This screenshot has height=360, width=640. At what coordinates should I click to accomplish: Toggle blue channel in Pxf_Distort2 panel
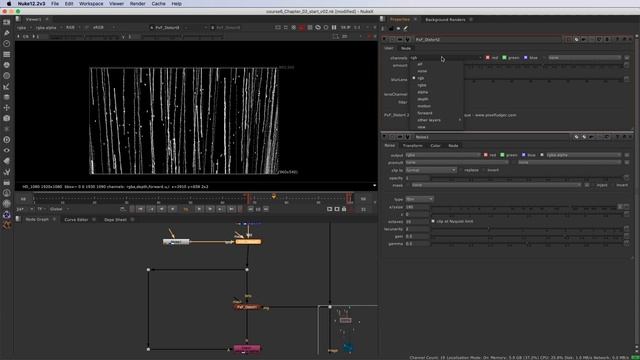pos(526,58)
